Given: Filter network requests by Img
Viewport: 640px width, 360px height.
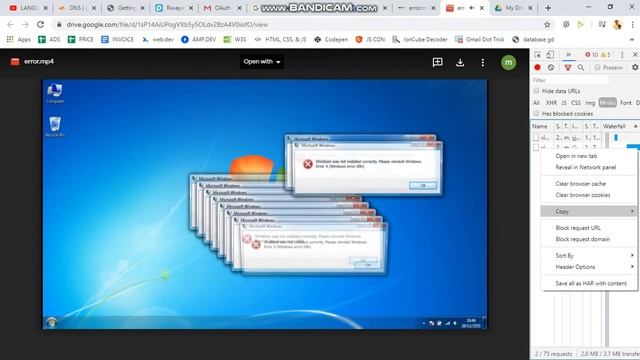Looking at the screenshot, I should point(590,103).
